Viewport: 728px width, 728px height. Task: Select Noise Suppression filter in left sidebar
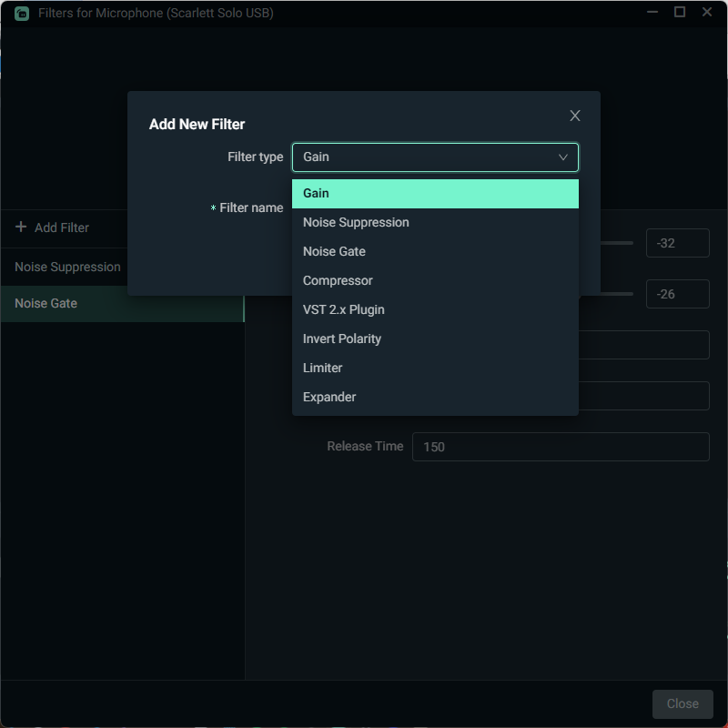[67, 268]
